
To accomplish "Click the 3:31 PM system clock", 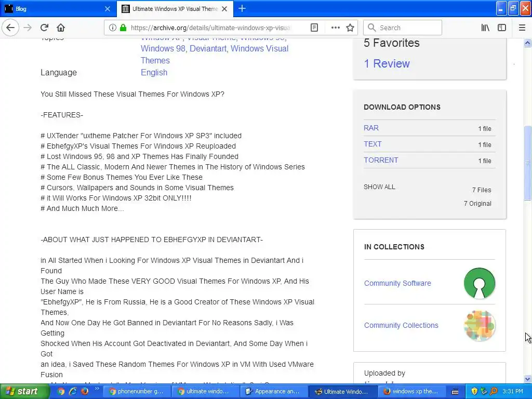I will click(513, 391).
